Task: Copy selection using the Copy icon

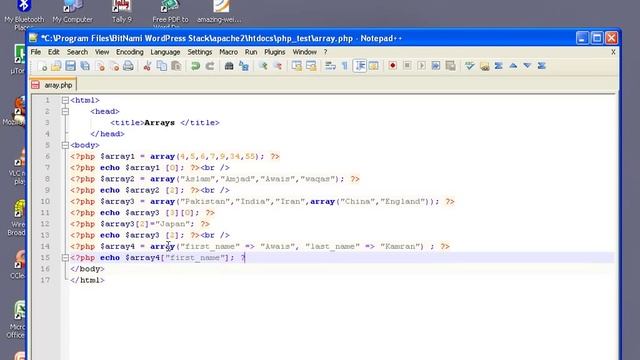Action: point(162,66)
